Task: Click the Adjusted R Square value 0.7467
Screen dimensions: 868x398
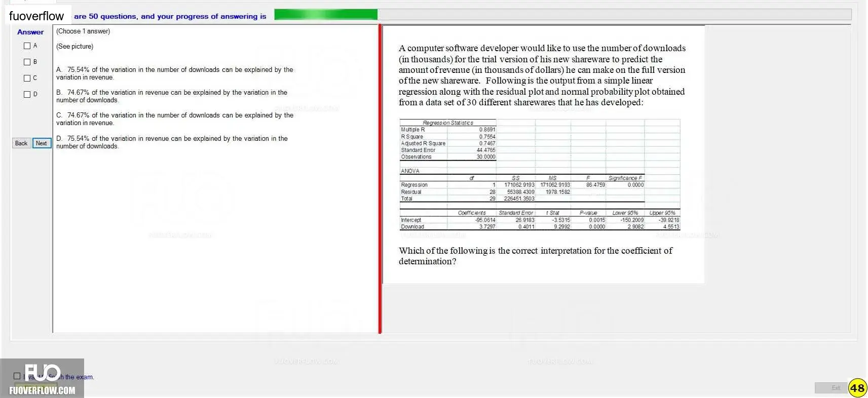Action: (487, 143)
